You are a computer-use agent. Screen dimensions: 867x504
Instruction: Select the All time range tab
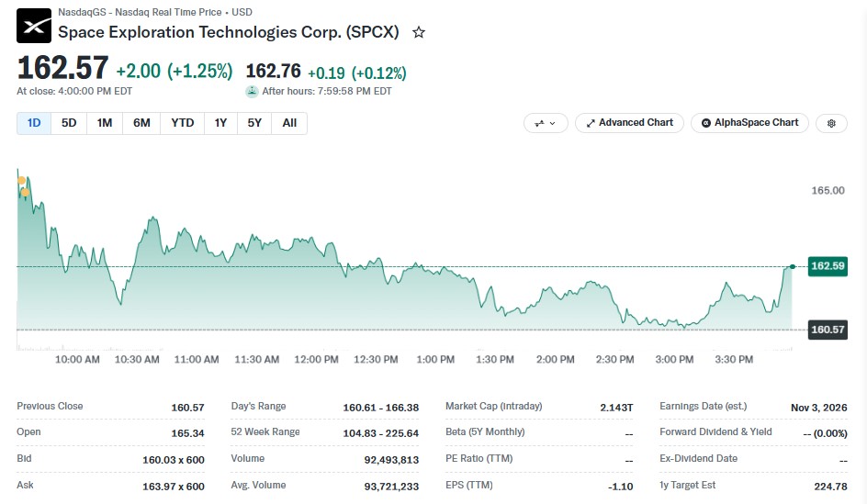click(x=289, y=123)
